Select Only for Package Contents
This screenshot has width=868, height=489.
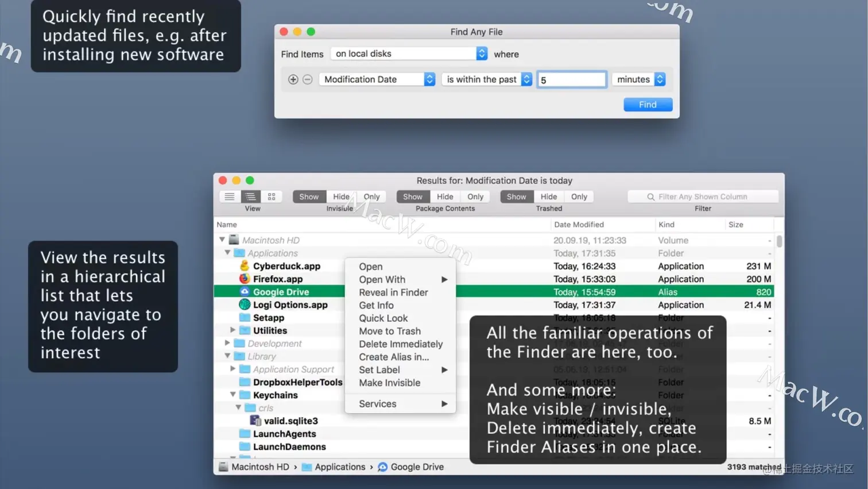[475, 197]
